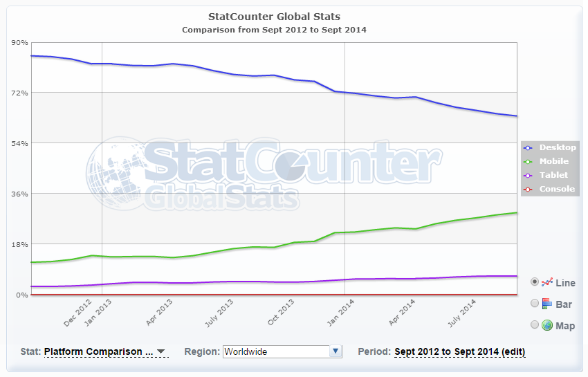
Task: Select the Line radio button
Action: pyautogui.click(x=535, y=282)
